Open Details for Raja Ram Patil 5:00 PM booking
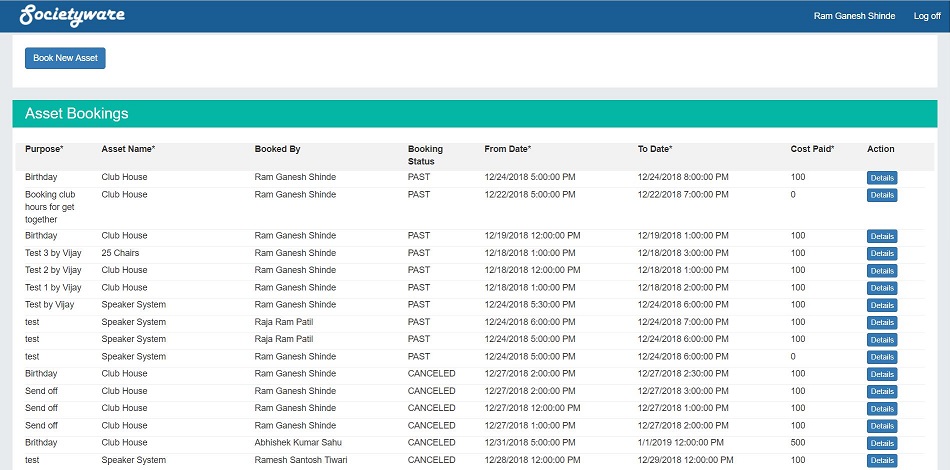Screen dimensions: 950x470 point(882,340)
